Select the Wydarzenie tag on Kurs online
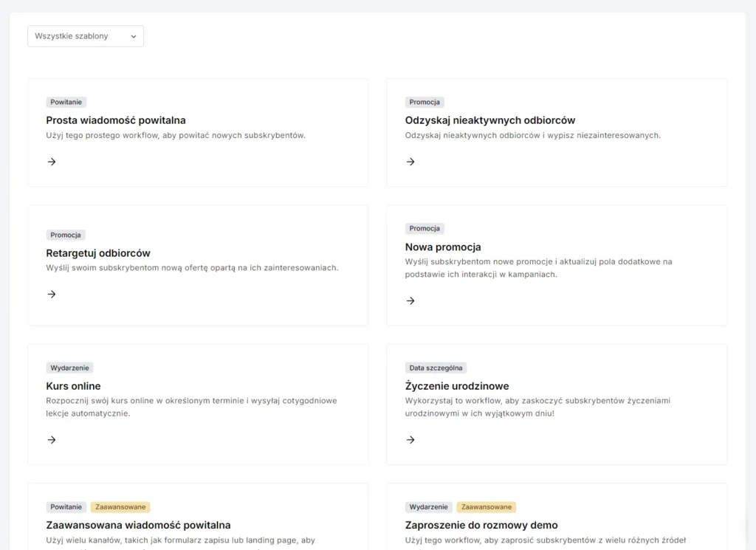The width and height of the screenshot is (756, 550). pyautogui.click(x=69, y=367)
